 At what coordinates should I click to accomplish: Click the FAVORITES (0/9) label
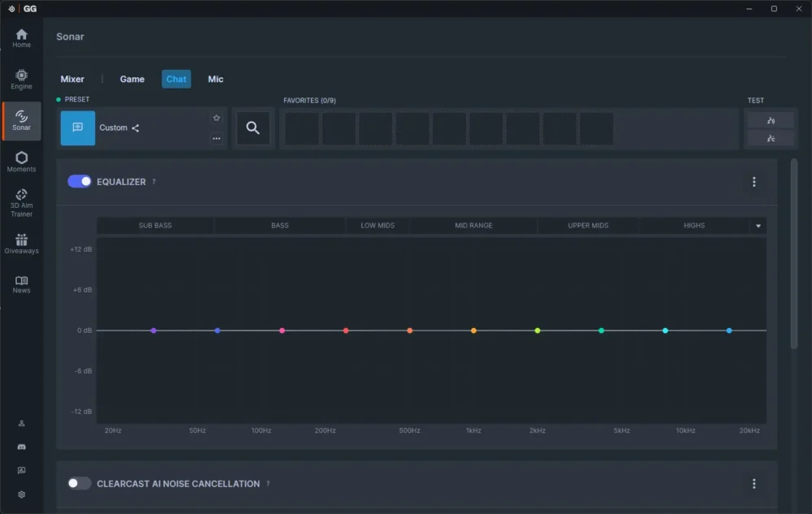(309, 101)
